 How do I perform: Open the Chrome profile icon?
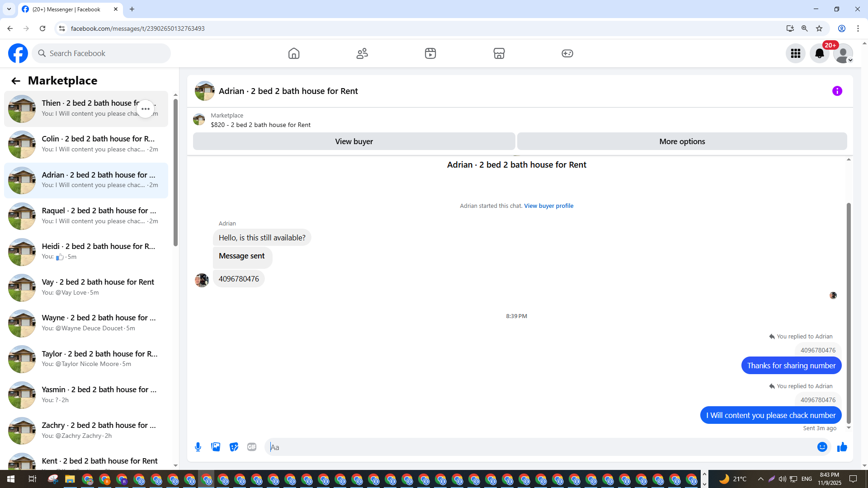[x=842, y=28]
